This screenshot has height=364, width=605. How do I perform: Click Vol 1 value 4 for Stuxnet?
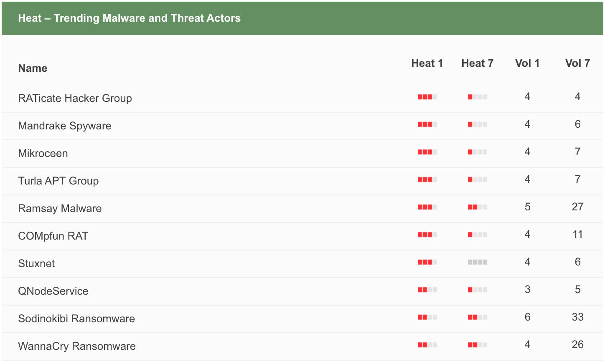pyautogui.click(x=527, y=262)
